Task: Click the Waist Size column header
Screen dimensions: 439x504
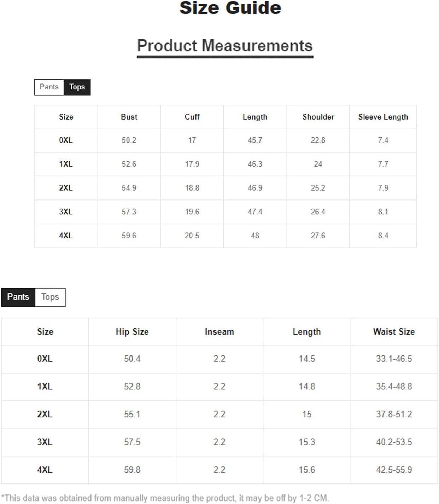Action: click(394, 332)
